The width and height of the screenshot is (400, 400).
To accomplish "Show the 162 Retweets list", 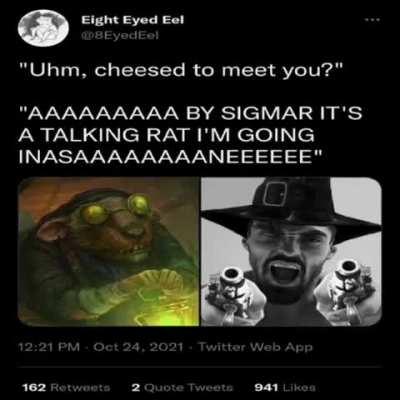I will pyautogui.click(x=66, y=387).
